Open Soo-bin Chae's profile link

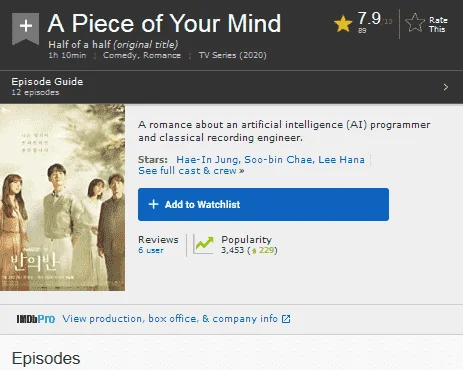coord(279,160)
